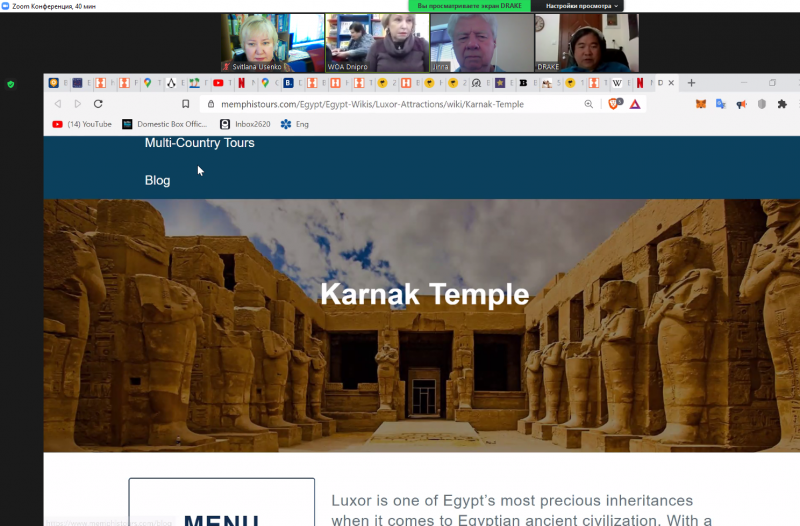This screenshot has width=800, height=526.
Task: Click the green 'экран DRAKE' sharing banner
Action: [469, 6]
